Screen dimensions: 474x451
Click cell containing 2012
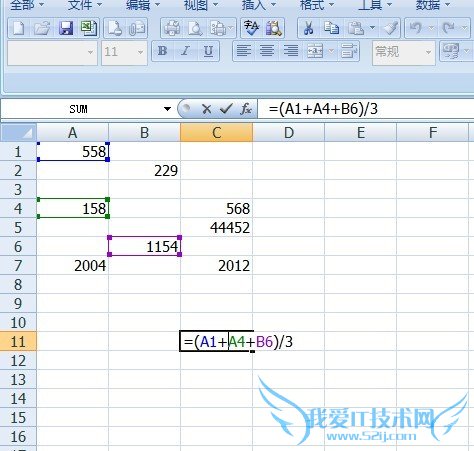click(216, 266)
